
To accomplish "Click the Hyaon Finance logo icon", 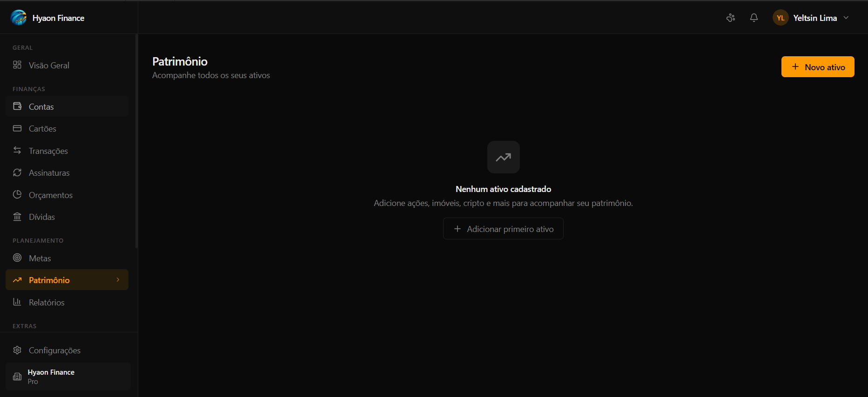I will (19, 18).
